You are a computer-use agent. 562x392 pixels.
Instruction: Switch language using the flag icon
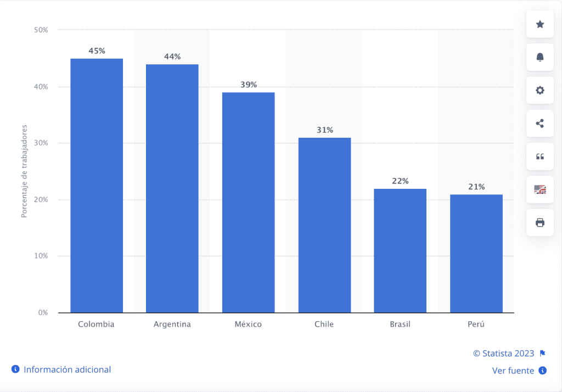[x=539, y=189]
